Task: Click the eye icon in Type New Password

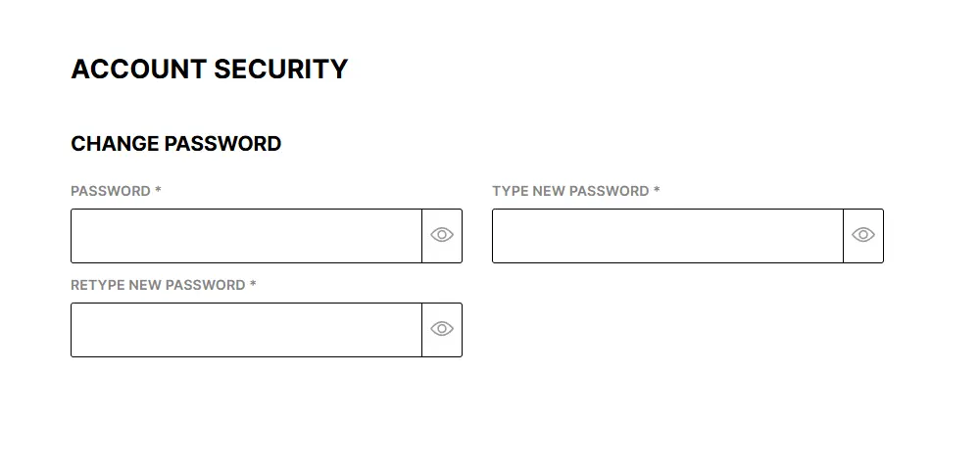Action: tap(863, 235)
